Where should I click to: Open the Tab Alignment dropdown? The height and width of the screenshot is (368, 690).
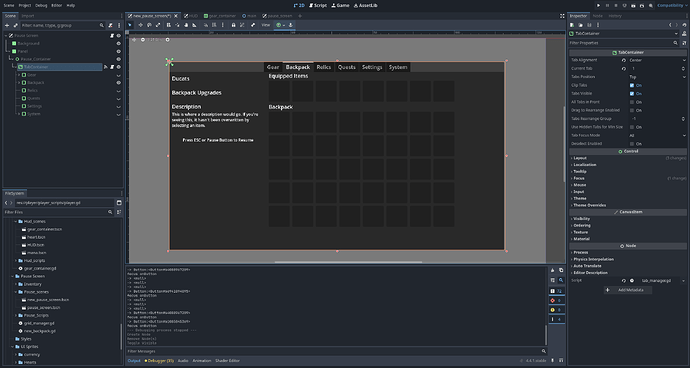click(x=657, y=60)
